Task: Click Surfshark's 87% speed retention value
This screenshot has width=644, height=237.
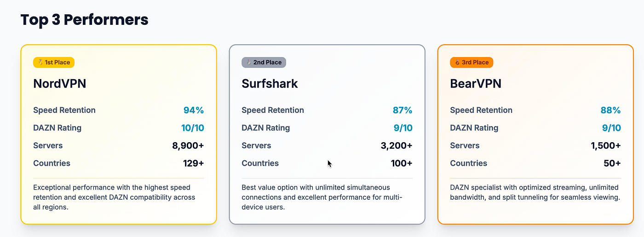Action: point(402,110)
